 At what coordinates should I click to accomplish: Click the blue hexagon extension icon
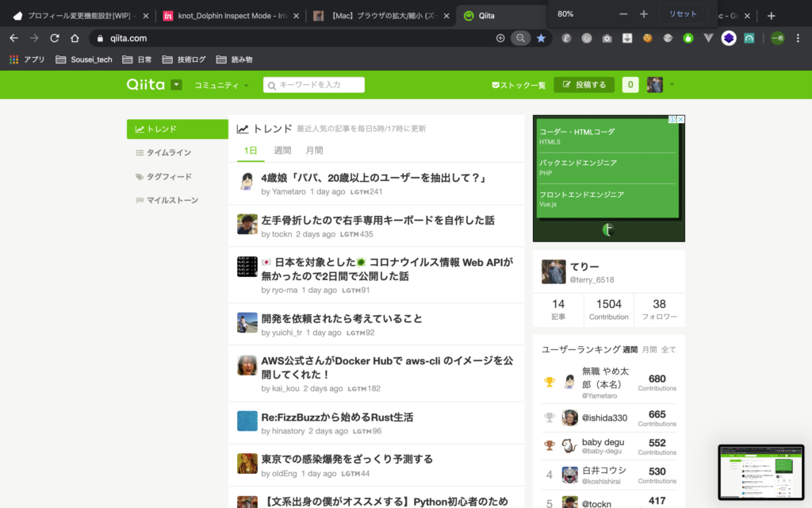(x=729, y=38)
